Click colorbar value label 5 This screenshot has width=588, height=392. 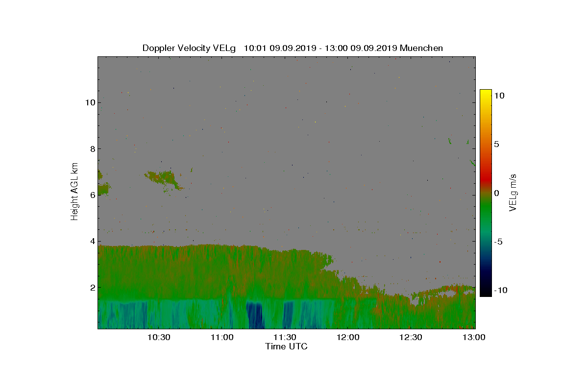[496, 144]
